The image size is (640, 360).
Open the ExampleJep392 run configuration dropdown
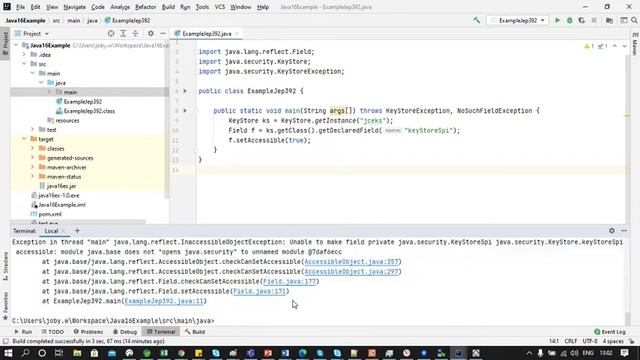coord(518,20)
